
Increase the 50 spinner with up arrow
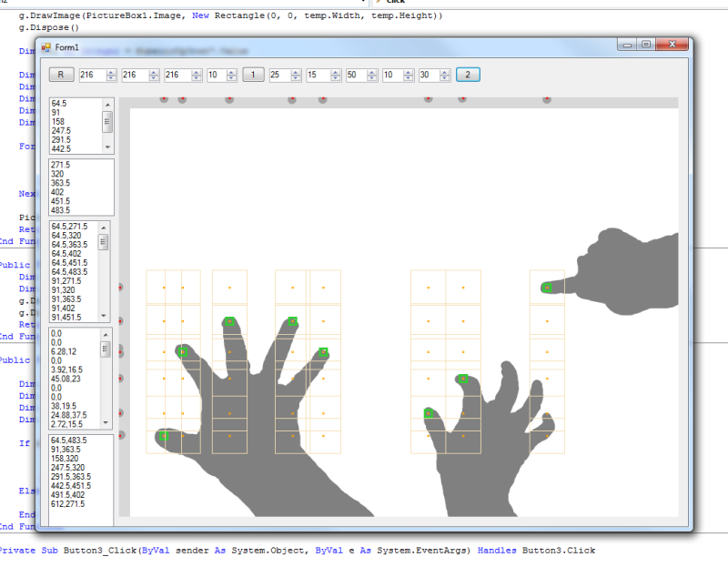(x=372, y=72)
